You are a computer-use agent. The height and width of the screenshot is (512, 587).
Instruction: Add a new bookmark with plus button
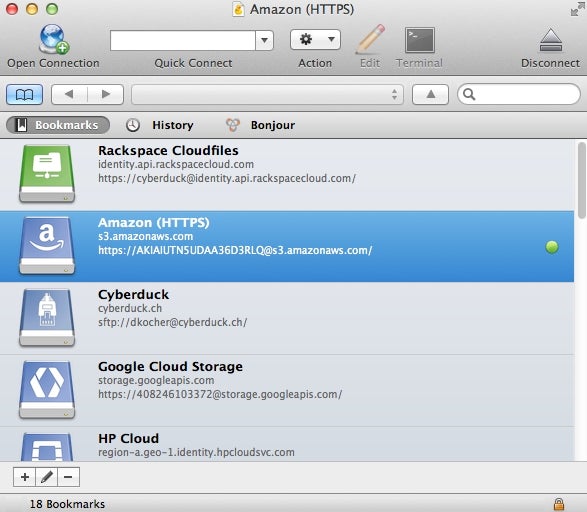(x=25, y=477)
